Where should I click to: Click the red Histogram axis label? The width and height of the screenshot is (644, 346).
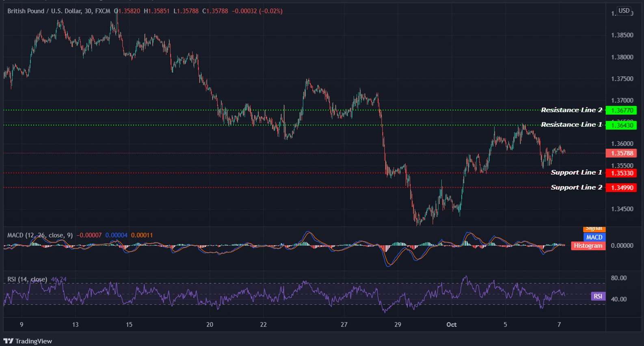pos(588,246)
